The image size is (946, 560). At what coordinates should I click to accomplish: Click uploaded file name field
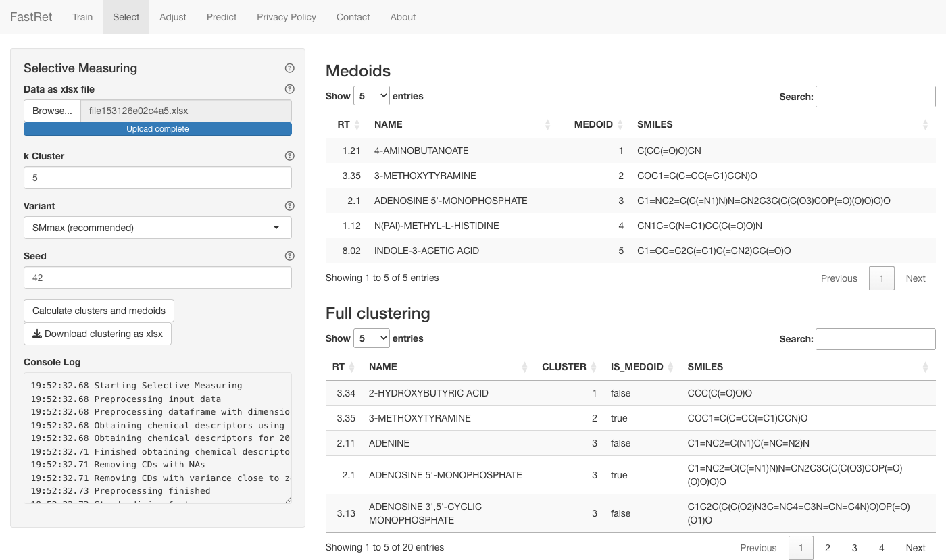[x=186, y=111]
